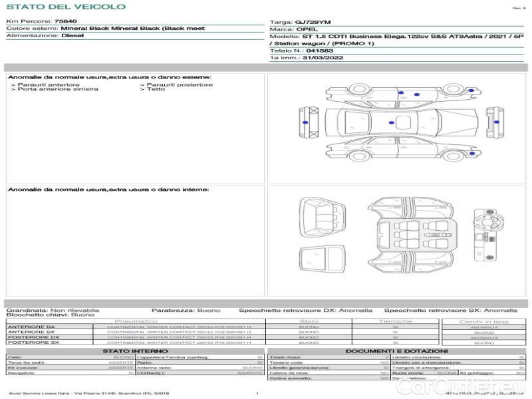
Task: Select the 'Paraurti anteriore' anomaly entry
Action: (x=46, y=85)
